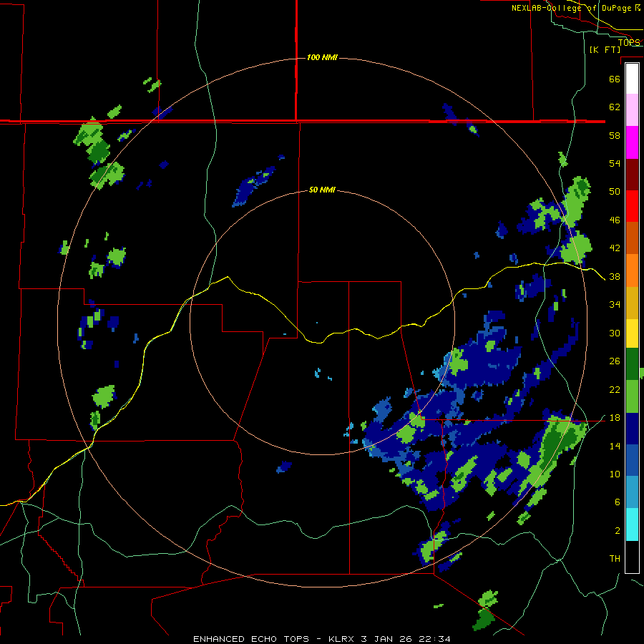Click the '14' legend value
Image resolution: width=644 pixels, height=644 pixels.
coord(615,446)
